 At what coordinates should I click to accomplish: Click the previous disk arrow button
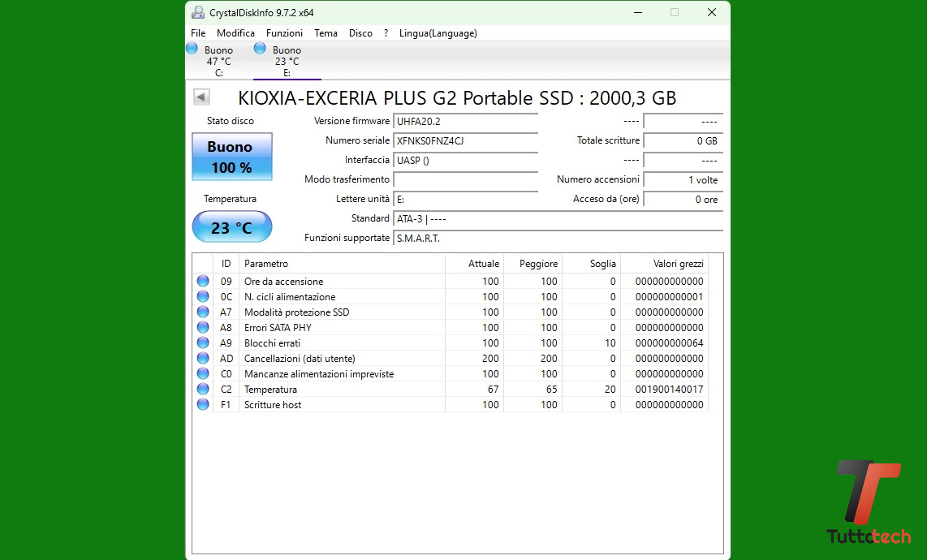click(x=201, y=97)
